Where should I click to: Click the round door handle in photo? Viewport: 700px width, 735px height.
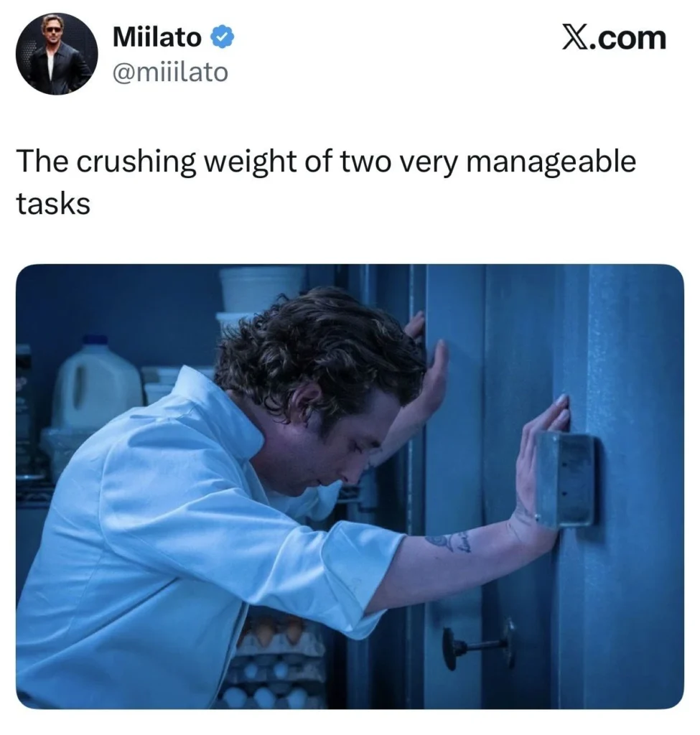478,645
